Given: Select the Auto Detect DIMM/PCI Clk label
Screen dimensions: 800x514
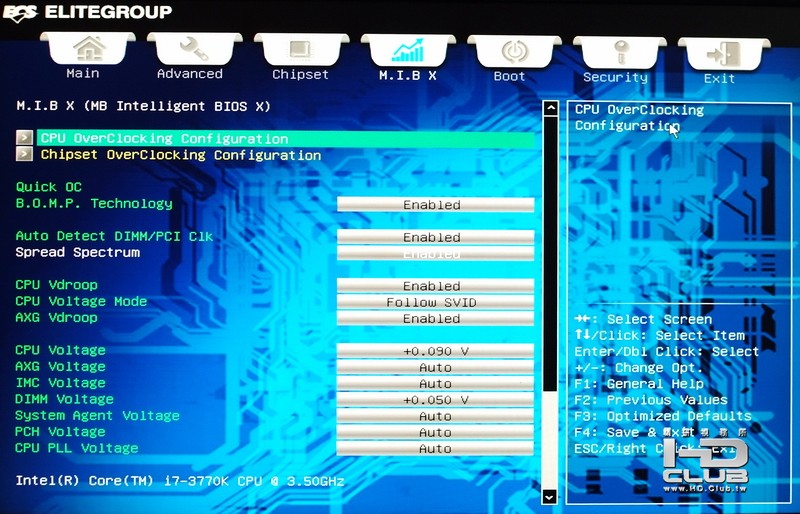Looking at the screenshot, I should click(x=114, y=236).
